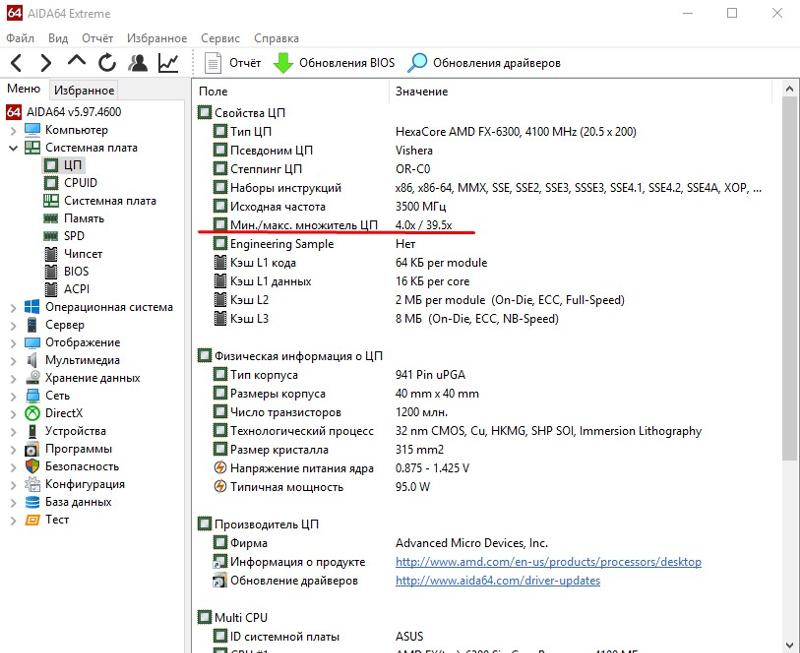Screen dimensions: 800x653
Task: Select the BIOS item in the tree
Action: (x=66, y=271)
